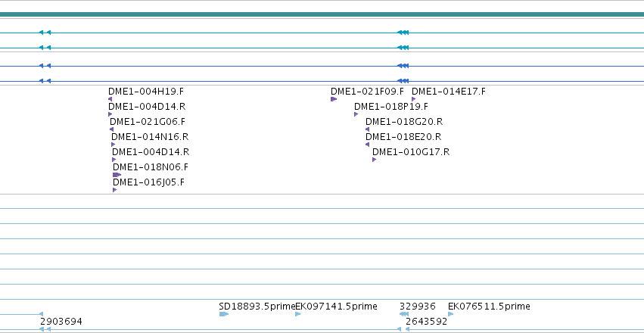644x333 pixels.
Task: Select the DME1-021F09.F arrow glyph
Action: pos(334,99)
